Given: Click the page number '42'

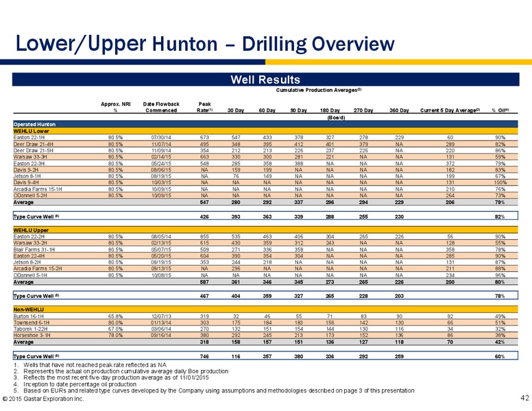Looking at the screenshot, I should pyautogui.click(x=524, y=398).
